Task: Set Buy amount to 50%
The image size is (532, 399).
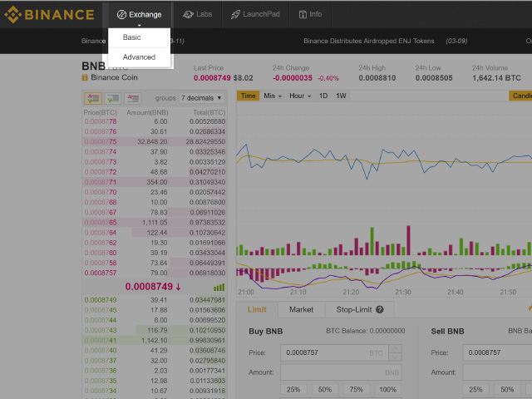Action: (325, 390)
